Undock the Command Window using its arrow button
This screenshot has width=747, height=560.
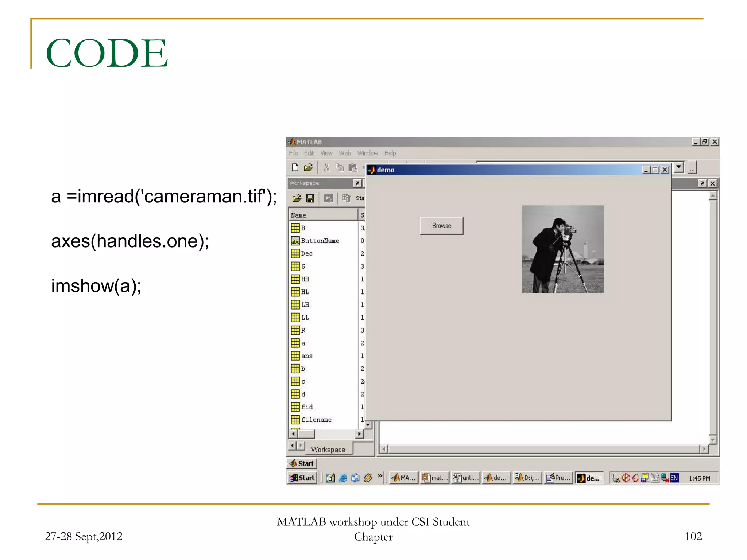[702, 183]
